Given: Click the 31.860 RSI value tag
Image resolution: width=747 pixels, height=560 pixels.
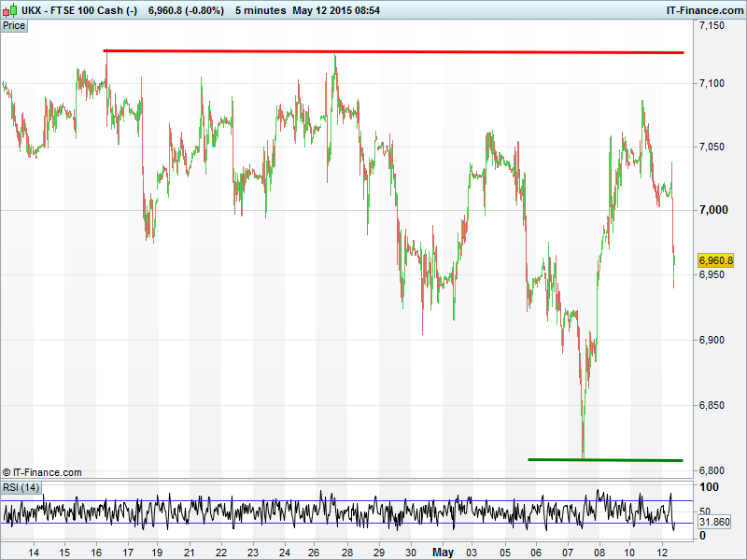Looking at the screenshot, I should [x=714, y=522].
